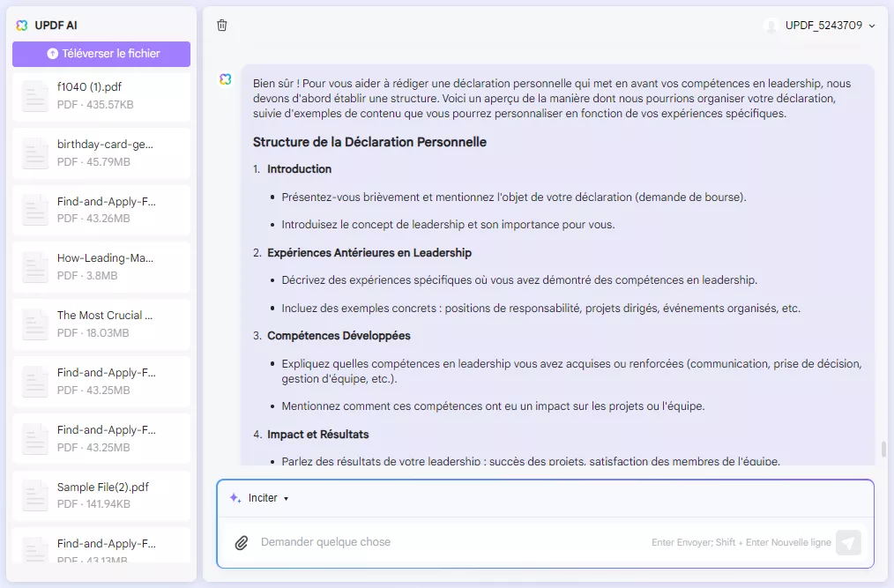Image resolution: width=894 pixels, height=588 pixels.
Task: Click the paperclip attachment icon
Action: click(241, 542)
